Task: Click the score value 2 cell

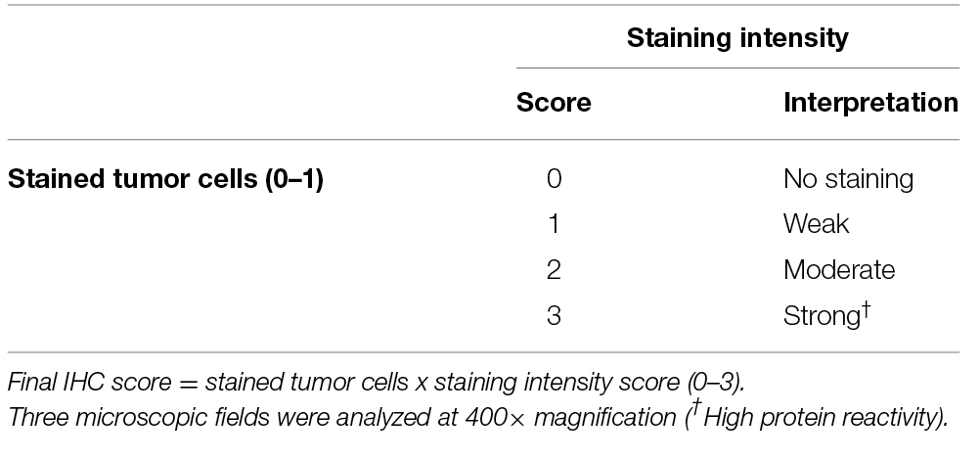Action: [556, 269]
